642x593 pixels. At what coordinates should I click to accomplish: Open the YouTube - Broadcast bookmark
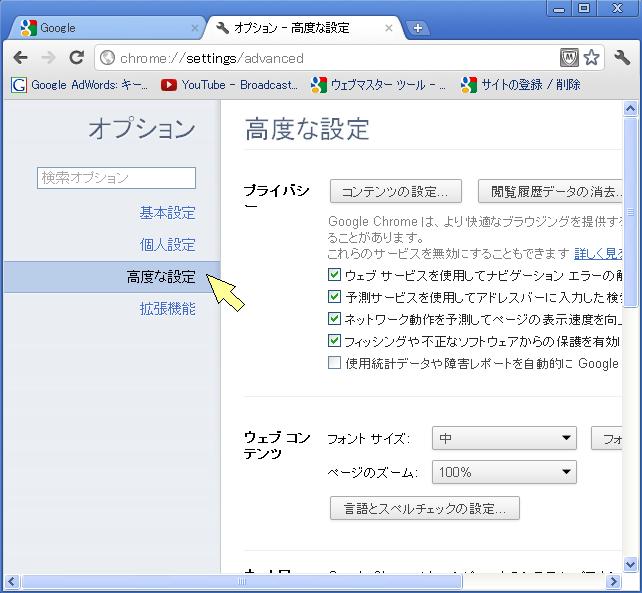click(x=230, y=85)
